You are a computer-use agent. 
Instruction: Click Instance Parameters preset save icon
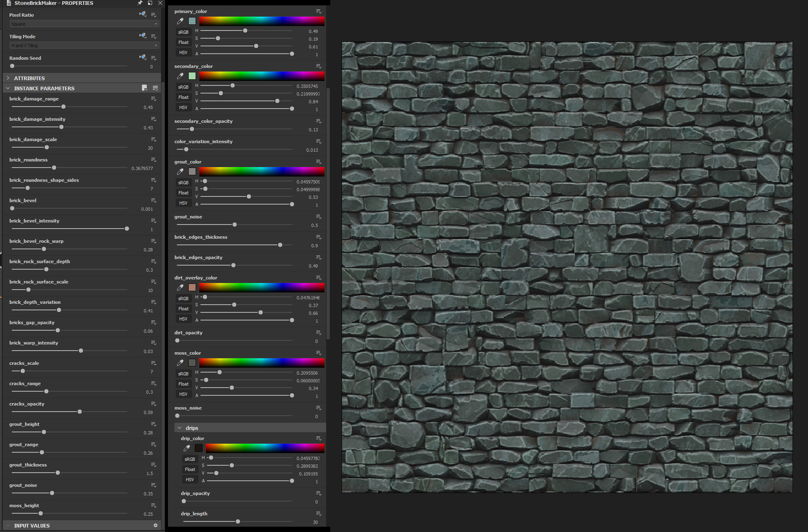[x=144, y=88]
